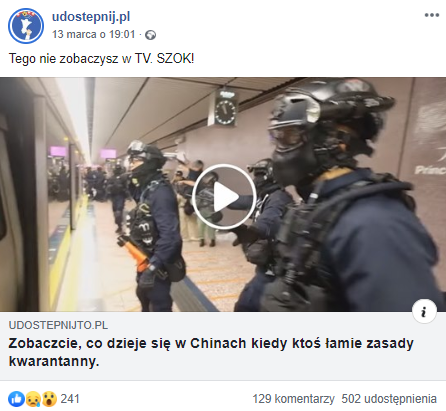The height and width of the screenshot is (411, 446).
Task: Open the udostepnij.pl profile picture
Action: click(x=26, y=26)
